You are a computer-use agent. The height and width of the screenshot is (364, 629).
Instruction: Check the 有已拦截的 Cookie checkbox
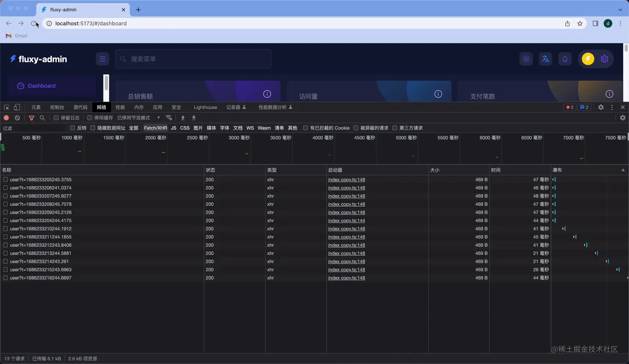[x=305, y=128]
